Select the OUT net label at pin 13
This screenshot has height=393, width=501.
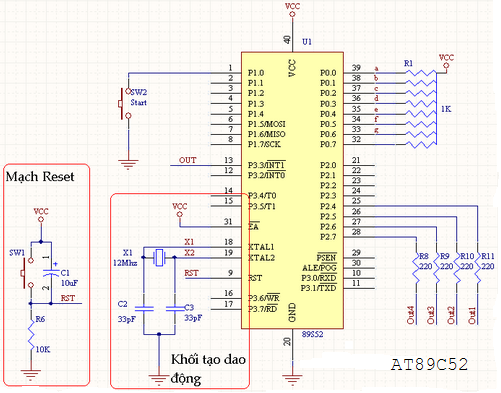tap(187, 160)
